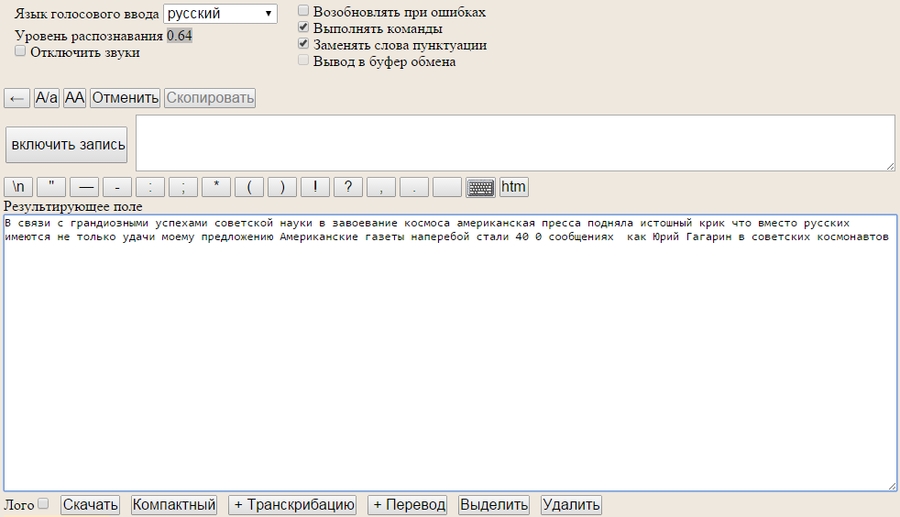
Task: Click the Компактный button
Action: tap(174, 505)
